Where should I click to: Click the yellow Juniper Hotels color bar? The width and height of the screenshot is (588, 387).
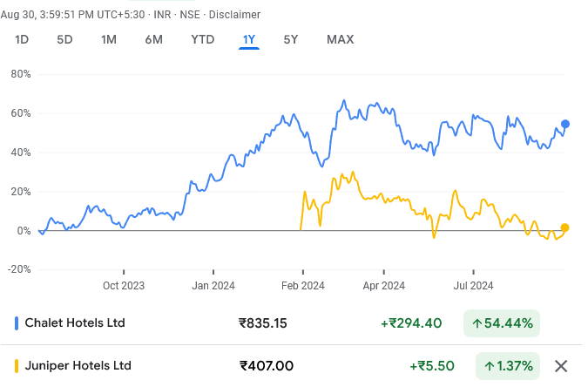coord(17,366)
